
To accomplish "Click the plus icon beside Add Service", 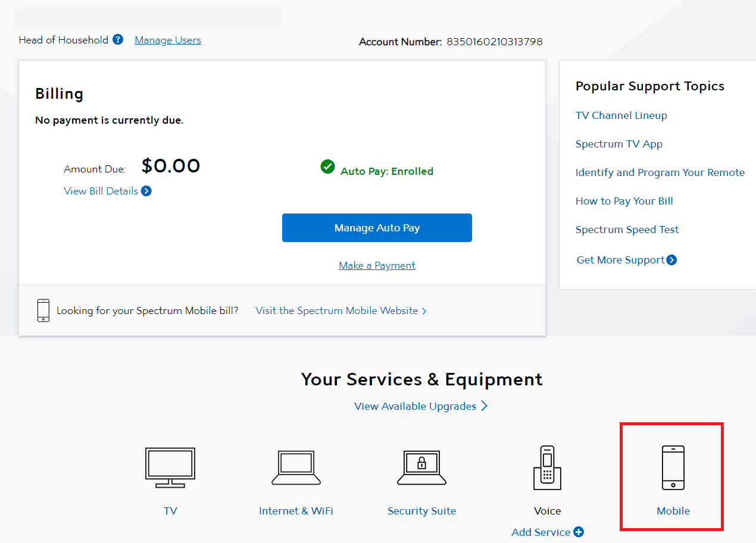I will coord(579,532).
